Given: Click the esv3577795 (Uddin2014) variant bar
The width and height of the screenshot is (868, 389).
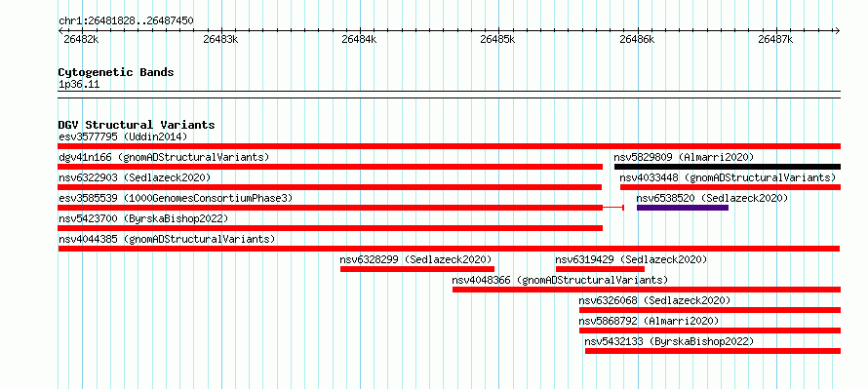Looking at the screenshot, I should pos(449,146).
